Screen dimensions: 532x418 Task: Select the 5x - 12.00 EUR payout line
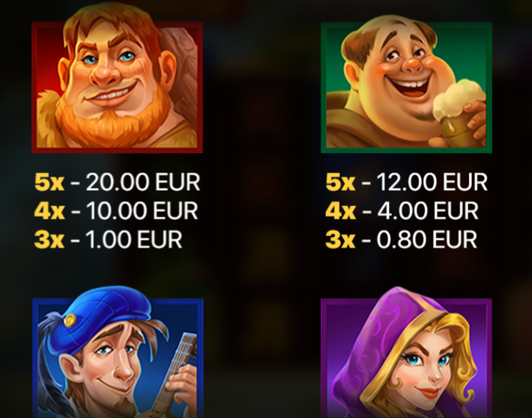point(407,182)
